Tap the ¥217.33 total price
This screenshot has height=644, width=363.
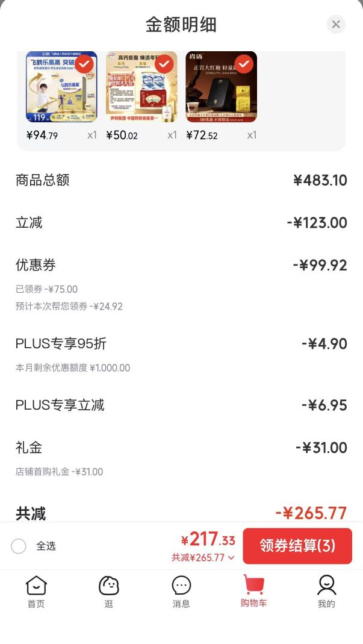[208, 539]
